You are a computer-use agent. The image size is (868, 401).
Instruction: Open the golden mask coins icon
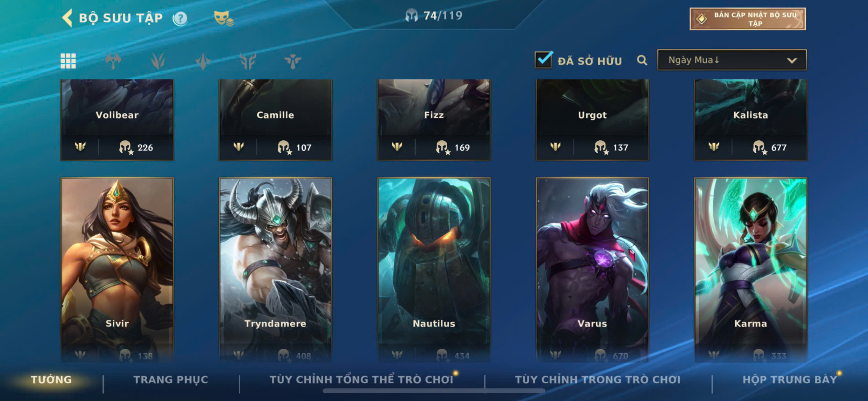tap(223, 18)
